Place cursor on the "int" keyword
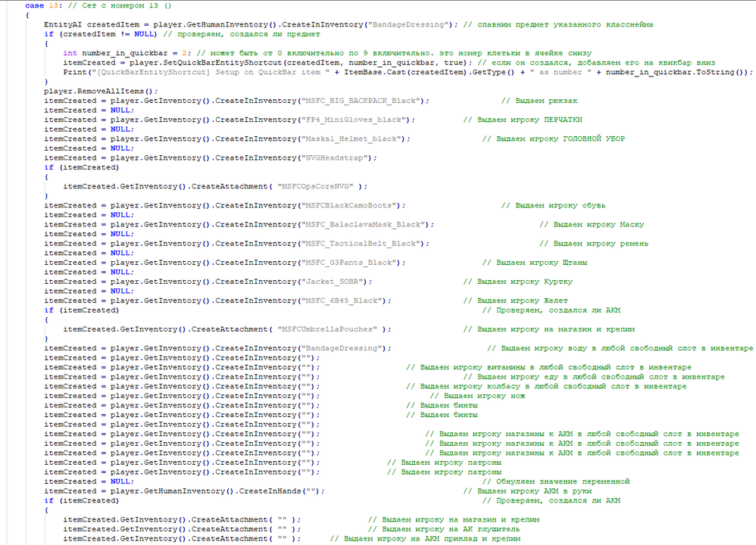 click(70, 53)
